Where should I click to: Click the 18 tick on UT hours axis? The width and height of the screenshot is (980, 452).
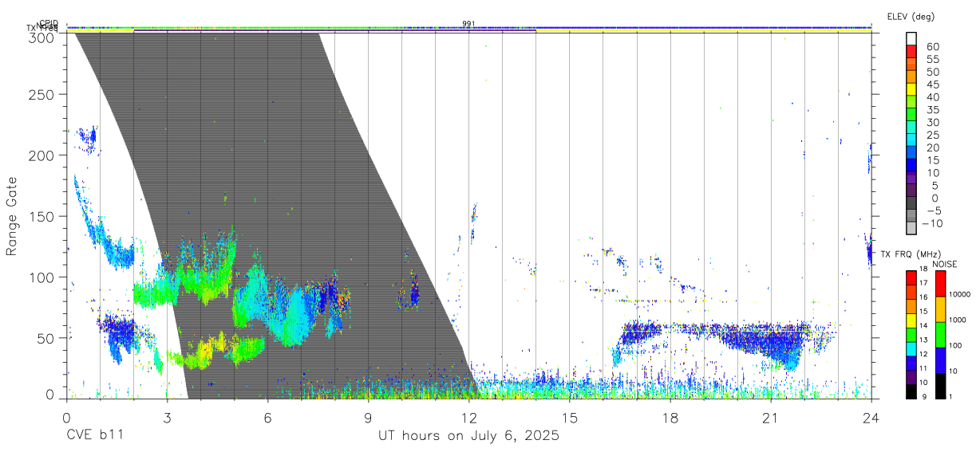pos(670,418)
